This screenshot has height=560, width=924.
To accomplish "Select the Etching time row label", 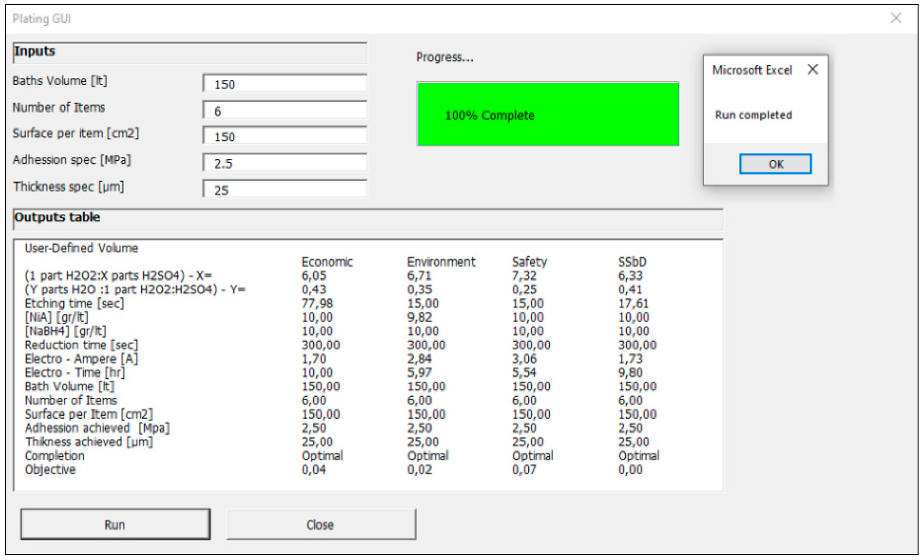I will pyautogui.click(x=74, y=303).
